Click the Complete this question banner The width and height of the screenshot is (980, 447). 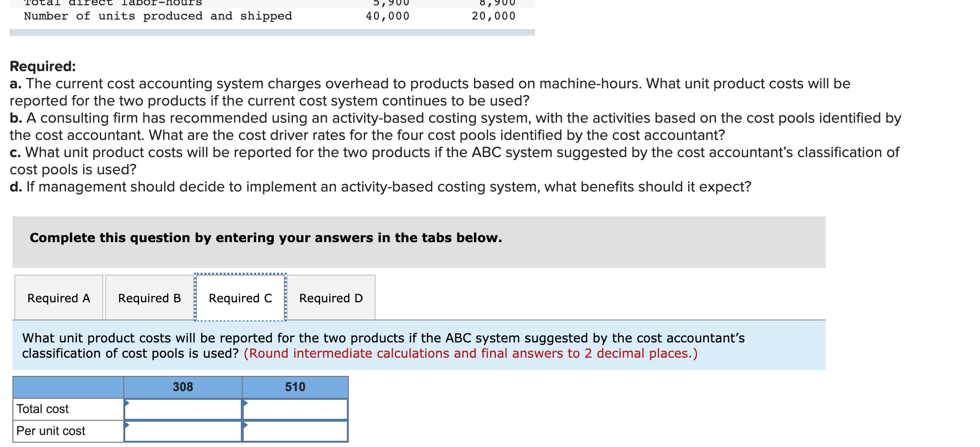266,237
